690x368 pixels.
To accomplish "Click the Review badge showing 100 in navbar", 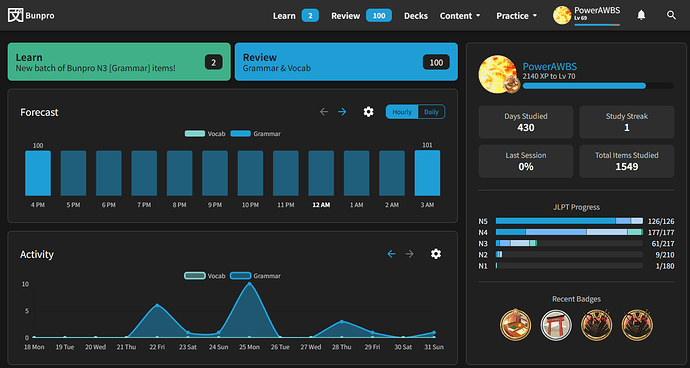I will click(379, 16).
